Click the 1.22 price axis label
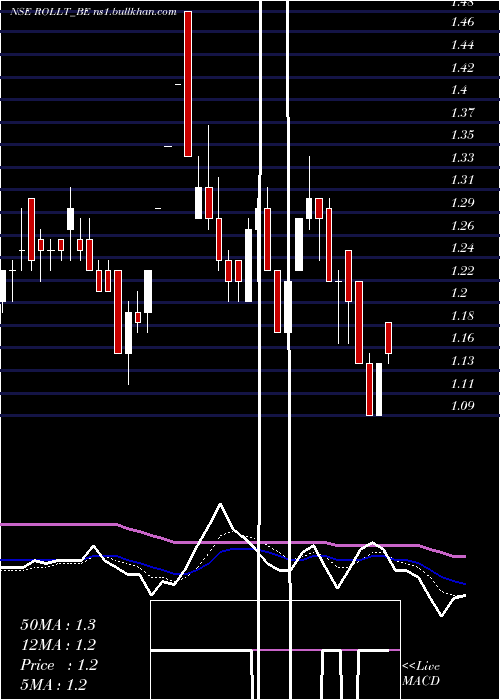 [x=462, y=270]
